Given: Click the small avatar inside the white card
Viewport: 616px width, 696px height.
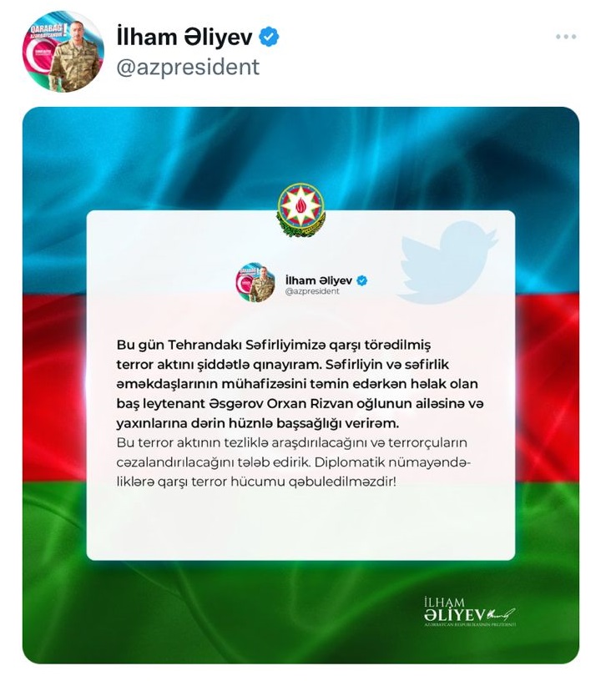Looking at the screenshot, I should click(x=255, y=282).
